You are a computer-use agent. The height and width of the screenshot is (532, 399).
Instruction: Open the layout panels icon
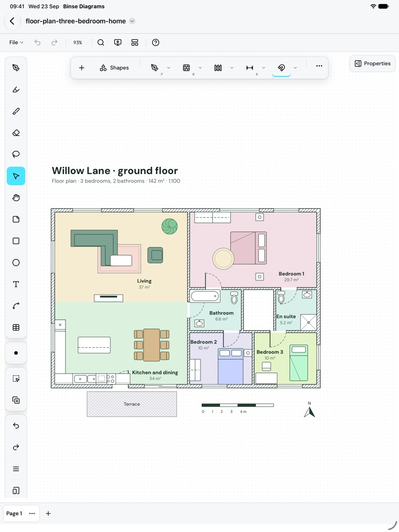pyautogui.click(x=135, y=42)
